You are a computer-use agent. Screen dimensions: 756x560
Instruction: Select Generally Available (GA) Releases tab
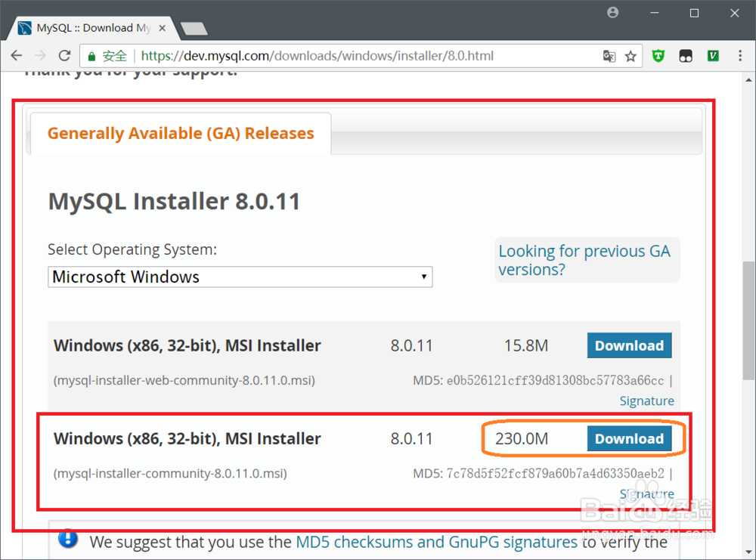pyautogui.click(x=180, y=134)
